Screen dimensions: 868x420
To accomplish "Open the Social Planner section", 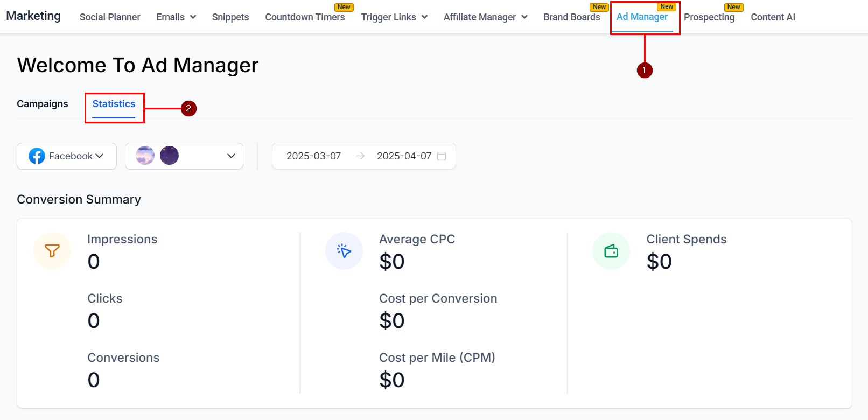I will [x=110, y=17].
